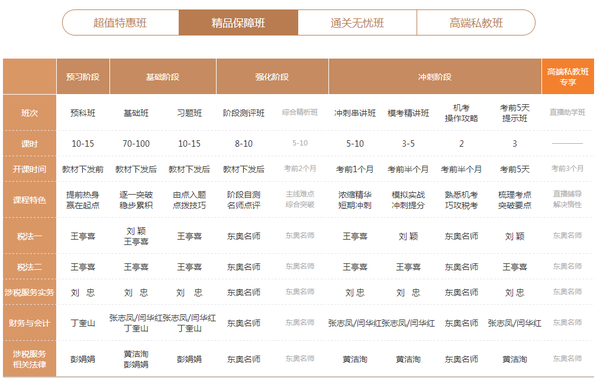Click the 阶段测评班 class cell
The width and height of the screenshot is (600, 378).
(243, 113)
